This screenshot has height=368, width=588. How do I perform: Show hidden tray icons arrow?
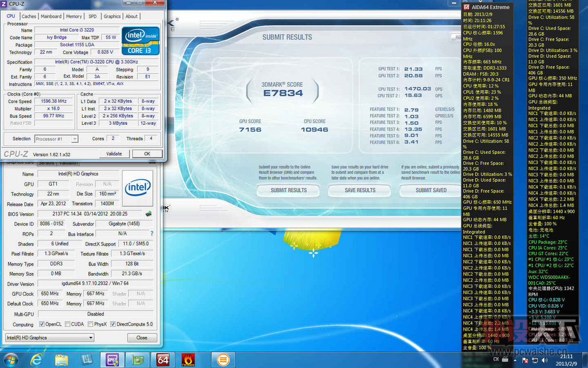point(515,360)
